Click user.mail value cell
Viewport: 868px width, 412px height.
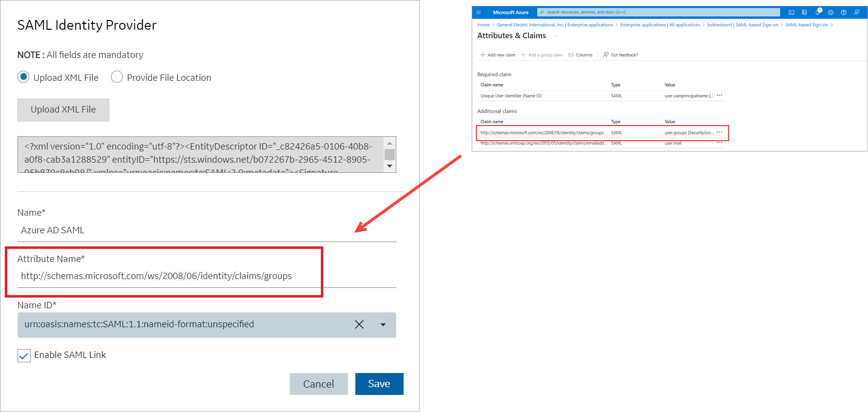673,143
